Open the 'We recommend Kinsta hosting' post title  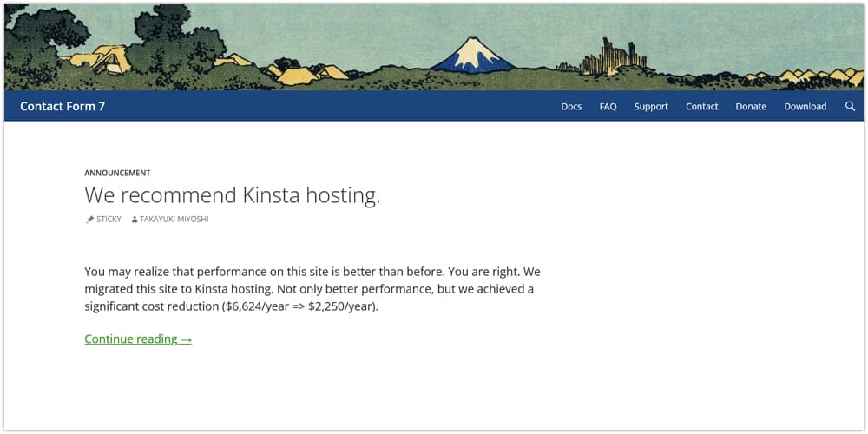[232, 195]
